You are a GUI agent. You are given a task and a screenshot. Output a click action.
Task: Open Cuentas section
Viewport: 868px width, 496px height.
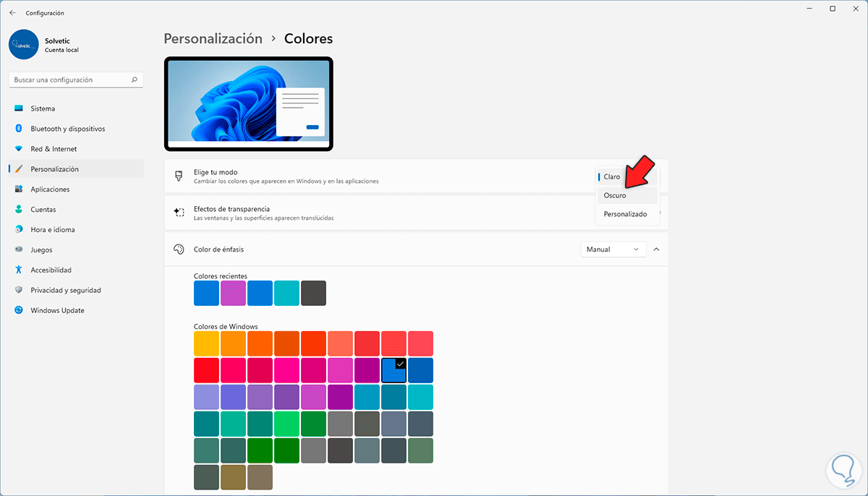click(x=76, y=210)
